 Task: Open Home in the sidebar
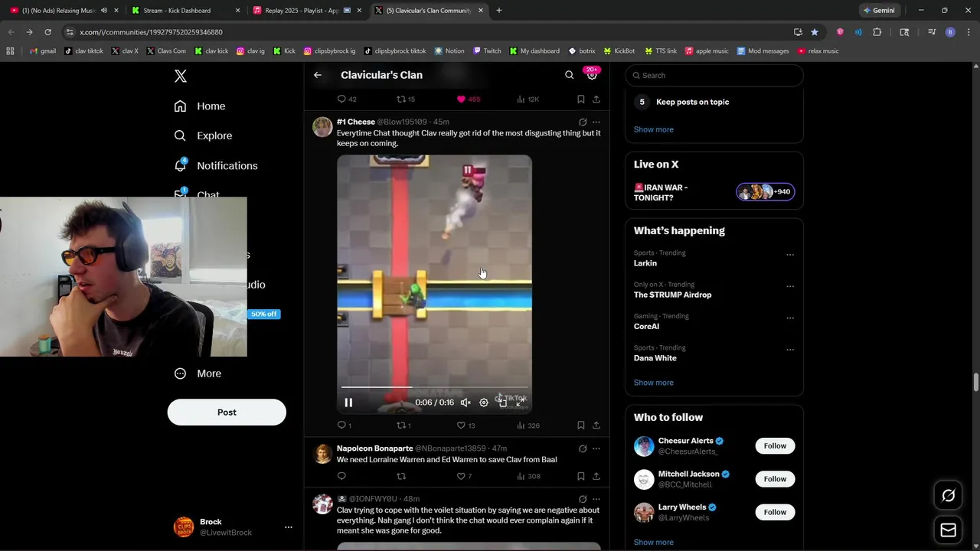coord(200,106)
